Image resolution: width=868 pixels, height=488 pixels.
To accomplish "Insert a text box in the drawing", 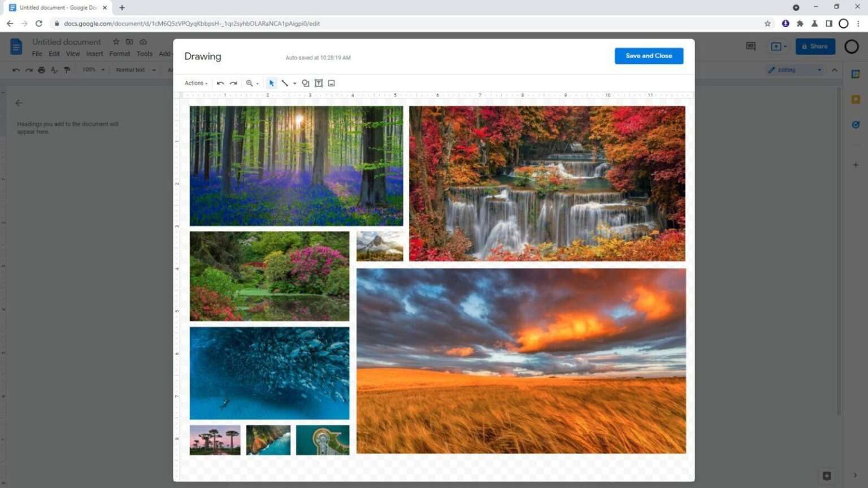I will pyautogui.click(x=318, y=83).
